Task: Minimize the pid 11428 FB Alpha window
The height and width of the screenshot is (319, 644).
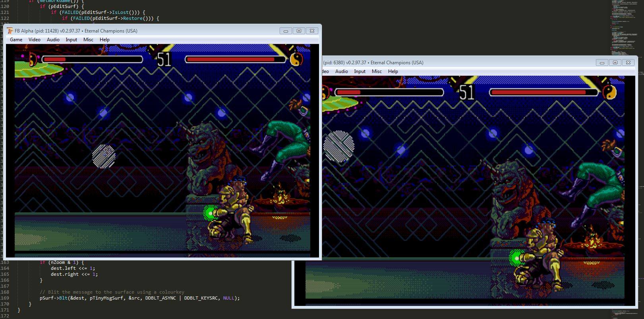Action: (286, 31)
